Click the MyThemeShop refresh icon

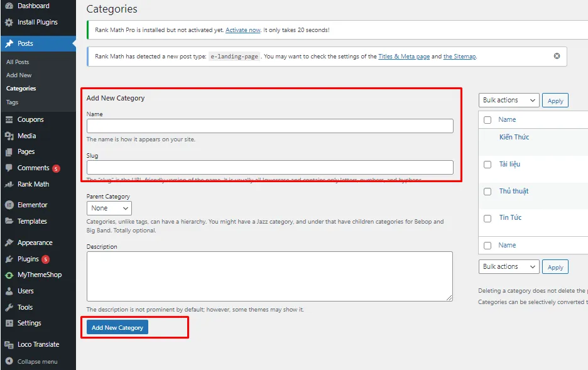click(x=9, y=275)
